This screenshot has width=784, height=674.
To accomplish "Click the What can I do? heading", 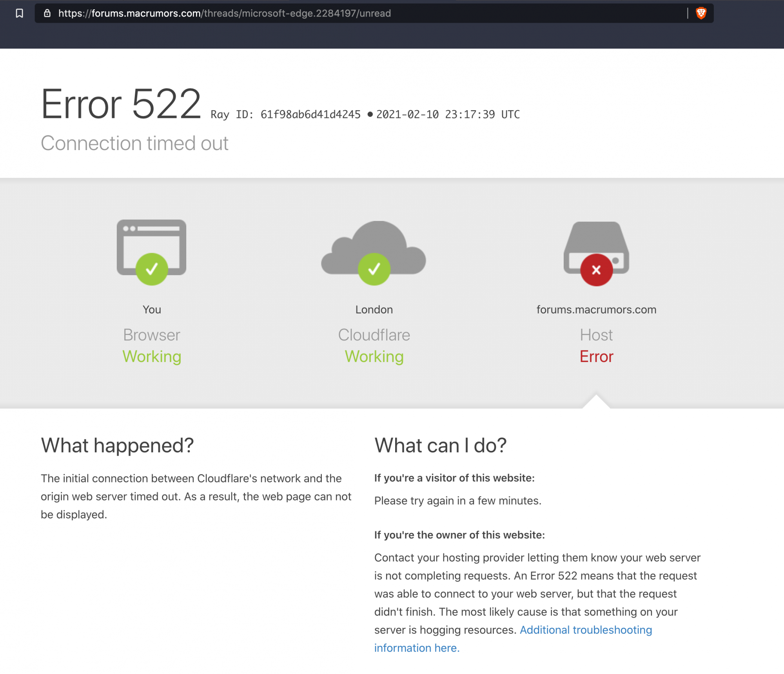I will (x=441, y=446).
